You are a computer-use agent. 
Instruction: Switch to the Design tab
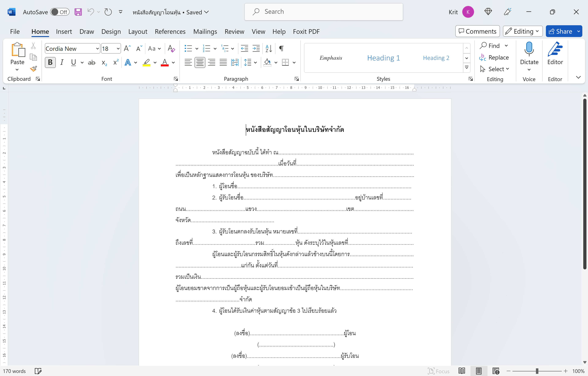tap(111, 32)
